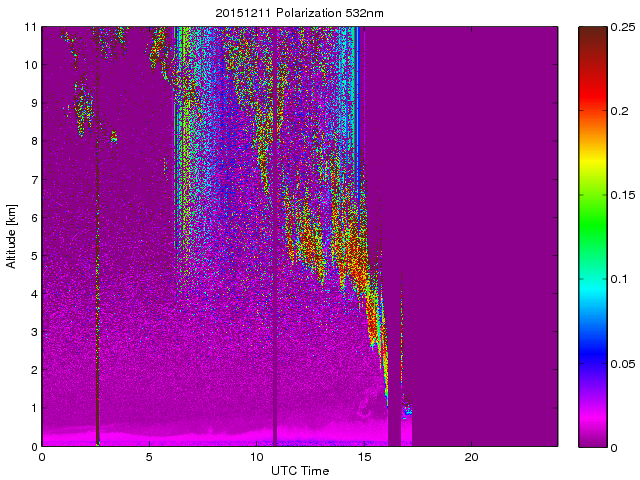Click the y-axis tick label 2
The image size is (640, 480).
coord(33,370)
